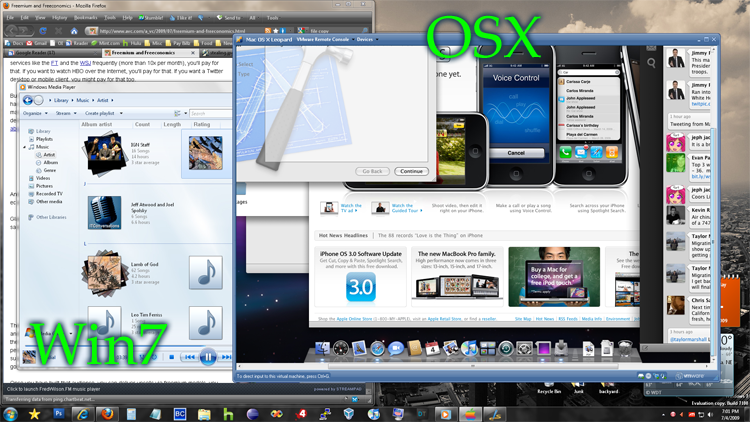
Task: Open Gmail bookmark in Firefox
Action: tap(37, 43)
